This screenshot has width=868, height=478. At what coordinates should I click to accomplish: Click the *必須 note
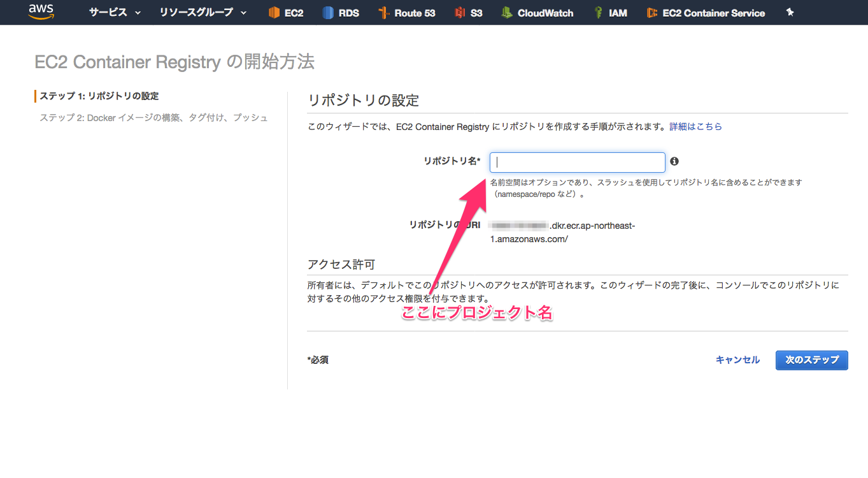click(318, 360)
